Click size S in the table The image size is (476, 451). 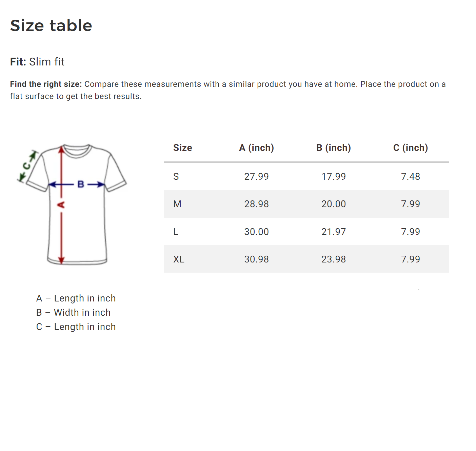click(176, 177)
